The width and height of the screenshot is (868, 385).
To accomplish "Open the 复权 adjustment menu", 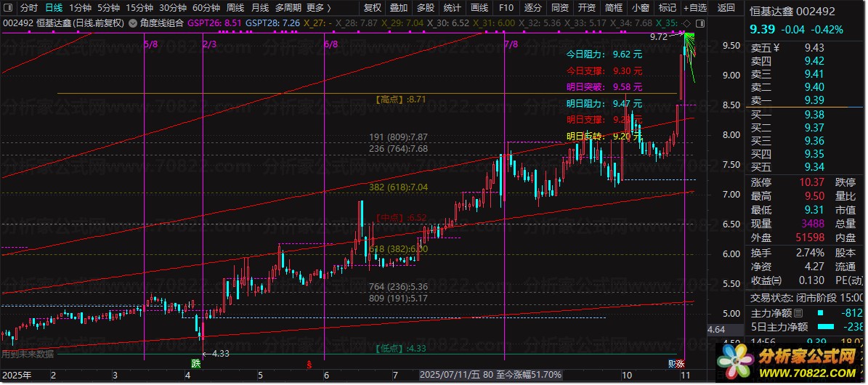I will (373, 8).
